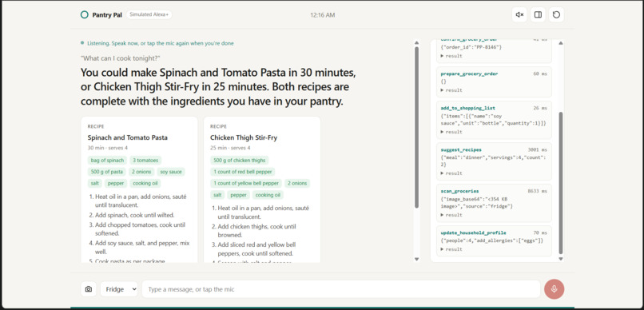The image size is (644, 310).
Task: Click the chat panel scrollbar thumb
Action: click(x=416, y=127)
